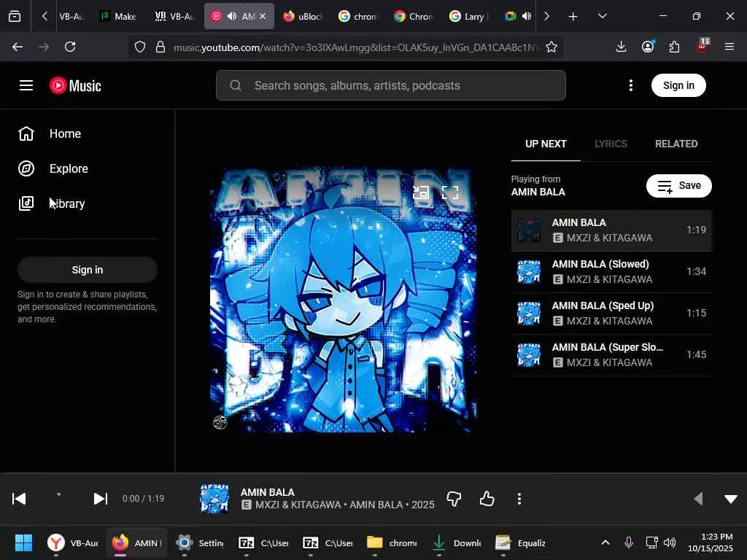747x560 pixels.
Task: Open the browser downloads panel
Action: click(621, 47)
